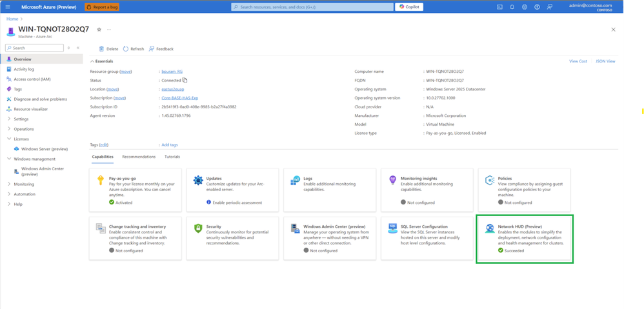
Task: Open the eastus2euap location link
Action: tap(172, 89)
